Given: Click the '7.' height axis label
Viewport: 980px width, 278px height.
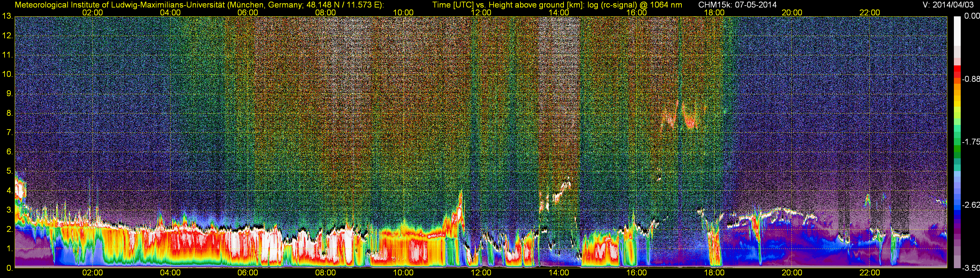Looking at the screenshot, I should pyautogui.click(x=9, y=132).
